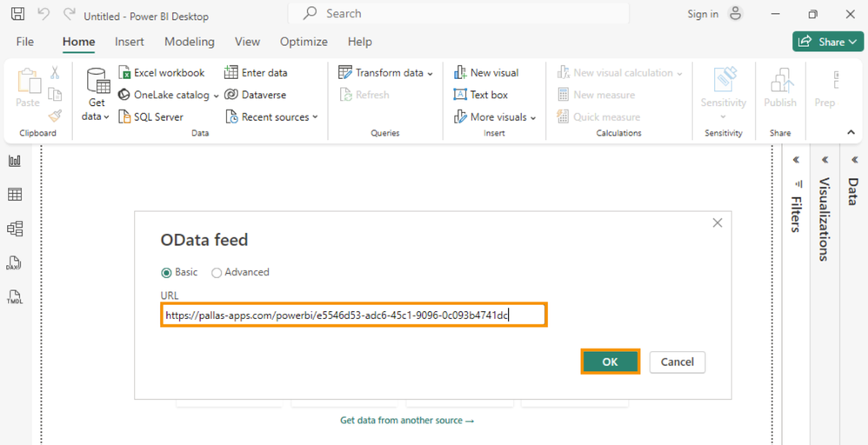Viewport: 868px width, 445px height.
Task: Close the OData feed dialog
Action: click(x=718, y=223)
